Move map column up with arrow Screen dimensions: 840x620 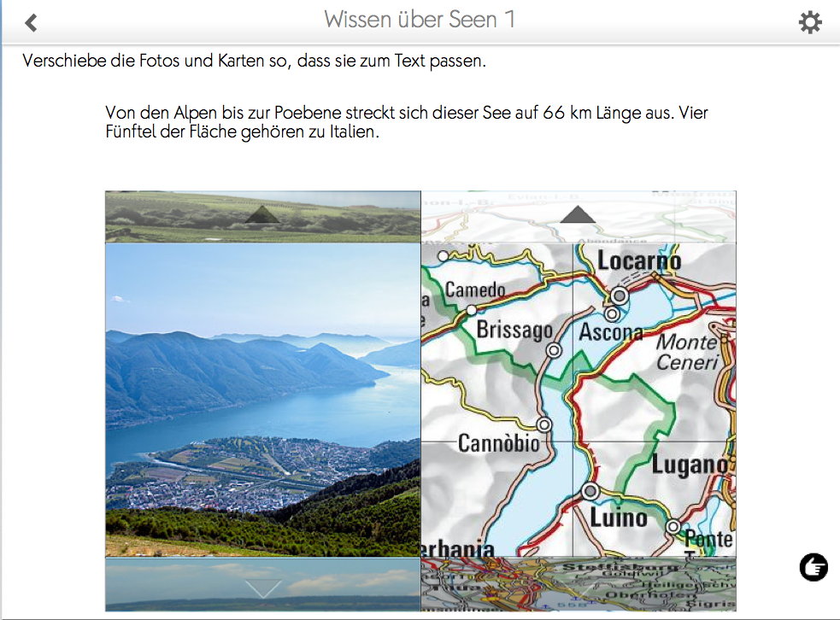578,214
